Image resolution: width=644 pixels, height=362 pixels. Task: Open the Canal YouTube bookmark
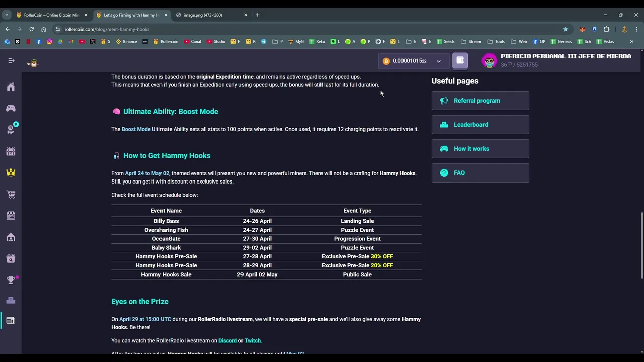[193, 42]
